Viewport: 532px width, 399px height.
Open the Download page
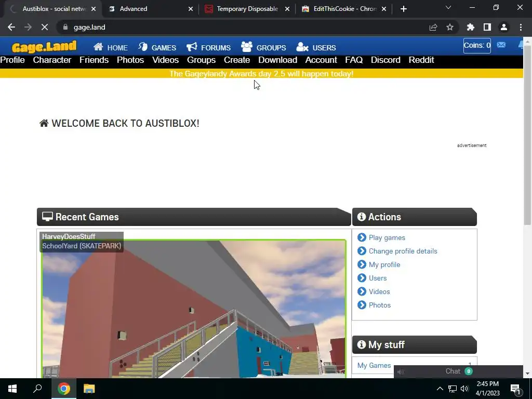pyautogui.click(x=277, y=60)
